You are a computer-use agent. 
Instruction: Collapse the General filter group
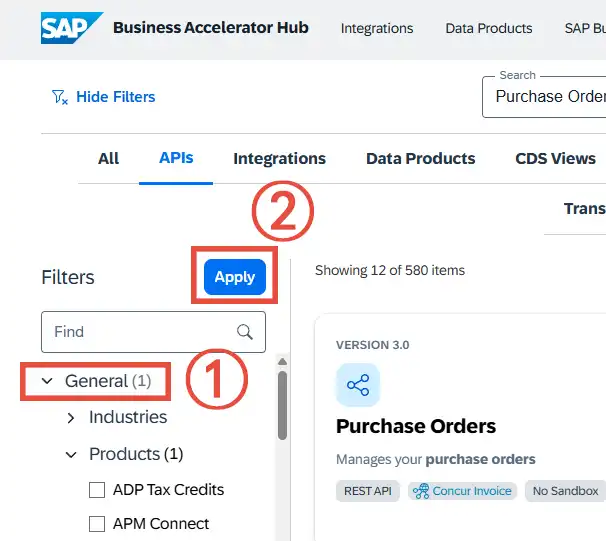tap(47, 381)
